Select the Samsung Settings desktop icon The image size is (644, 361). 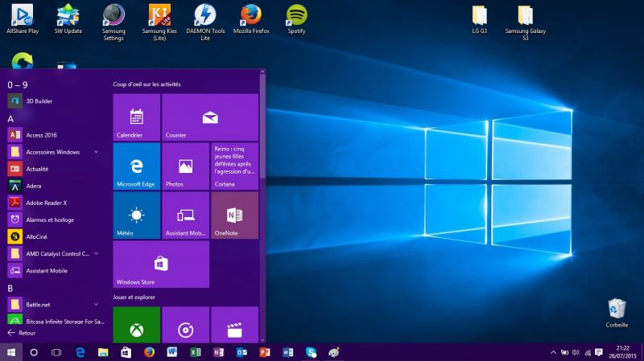pyautogui.click(x=114, y=23)
